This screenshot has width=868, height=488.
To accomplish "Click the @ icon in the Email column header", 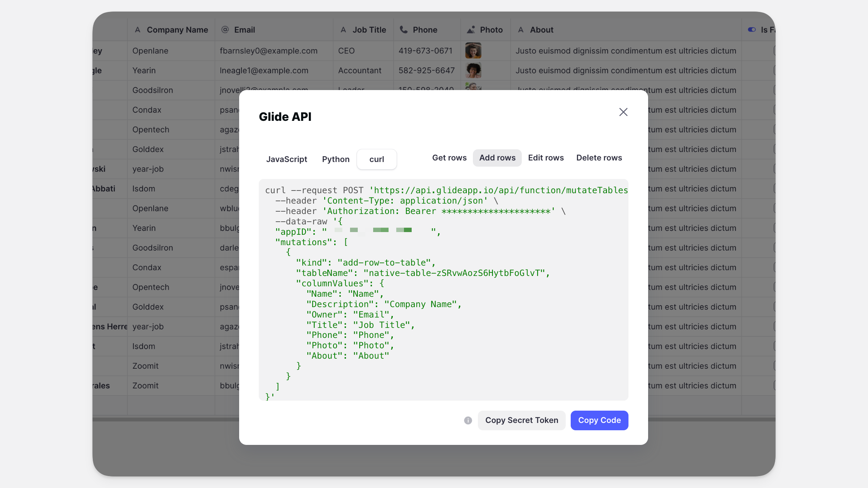I will (225, 30).
